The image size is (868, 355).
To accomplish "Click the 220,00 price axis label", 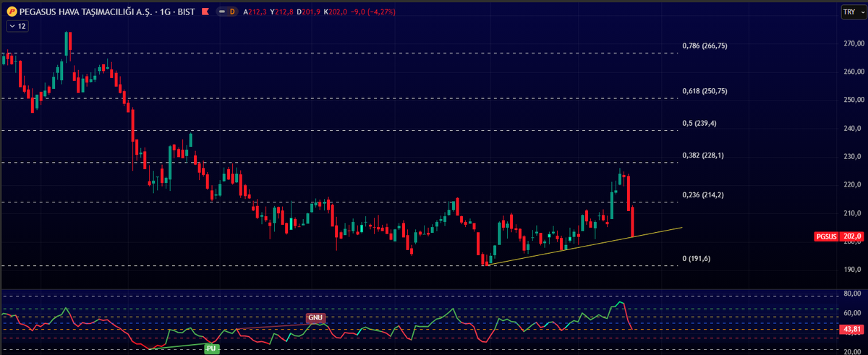I will (854, 184).
